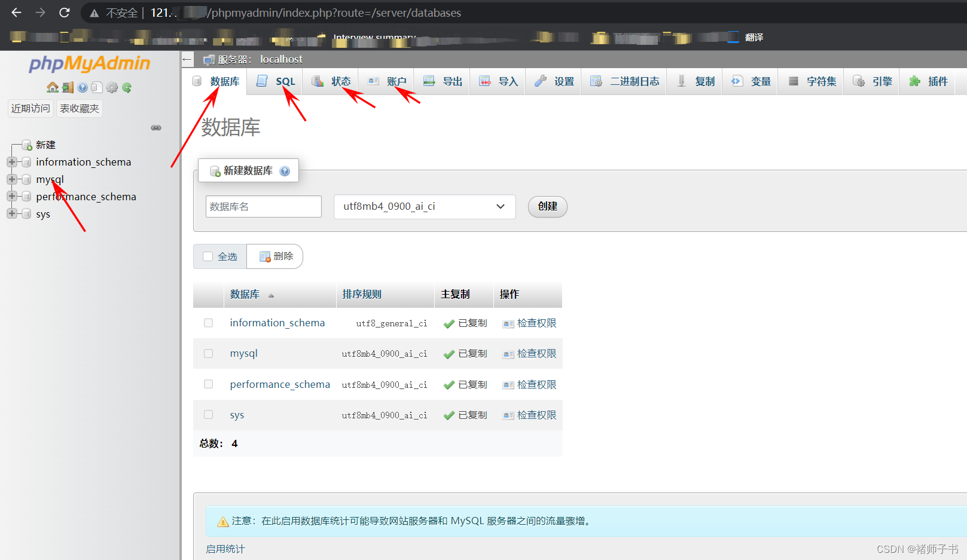Click 检查权限 link in the sys row
The height and width of the screenshot is (560, 967).
[x=537, y=415]
